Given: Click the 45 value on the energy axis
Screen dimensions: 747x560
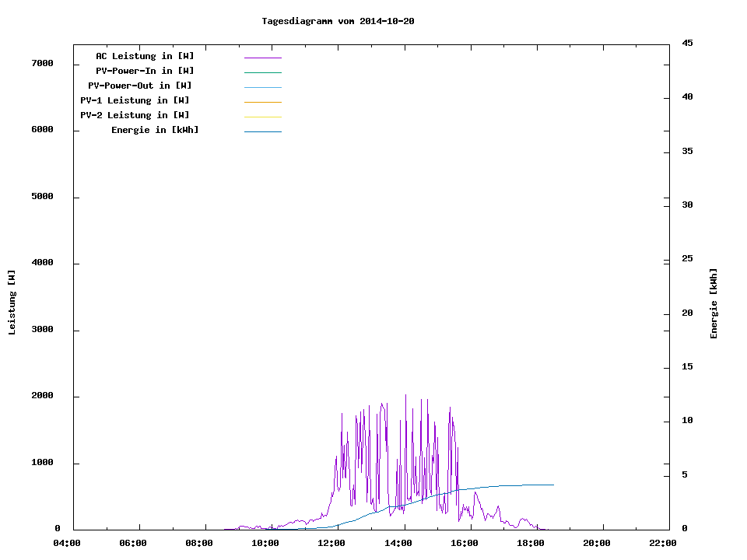Looking at the screenshot, I should tap(687, 43).
